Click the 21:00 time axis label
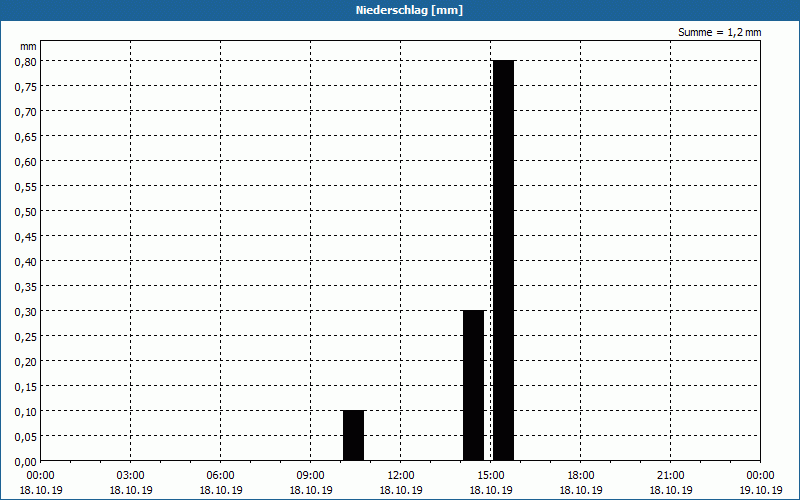 (670, 476)
